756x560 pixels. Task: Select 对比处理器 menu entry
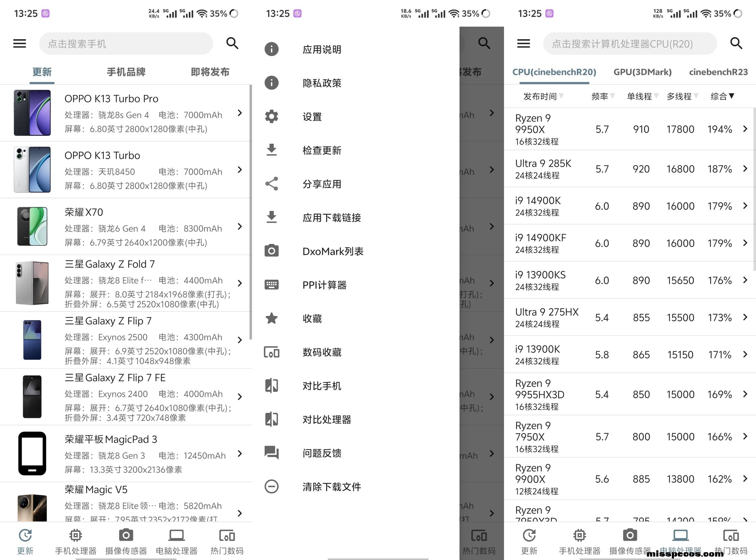(x=327, y=420)
